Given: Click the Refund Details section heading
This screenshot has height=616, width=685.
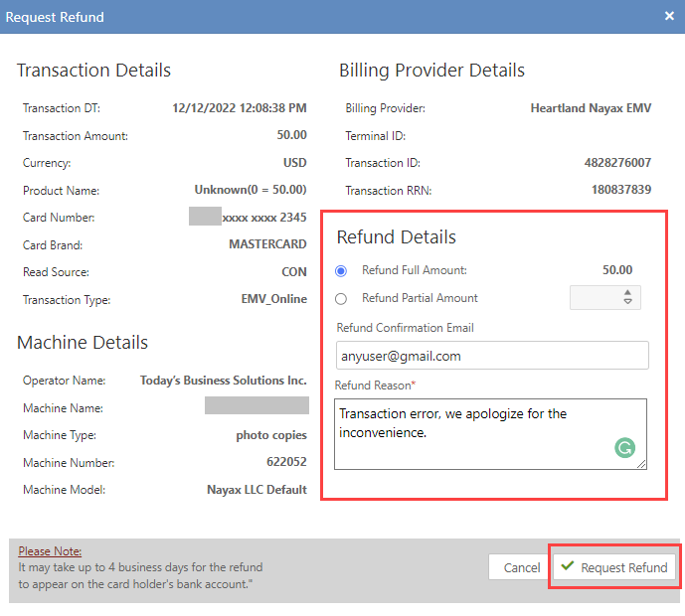Looking at the screenshot, I should coord(396,237).
